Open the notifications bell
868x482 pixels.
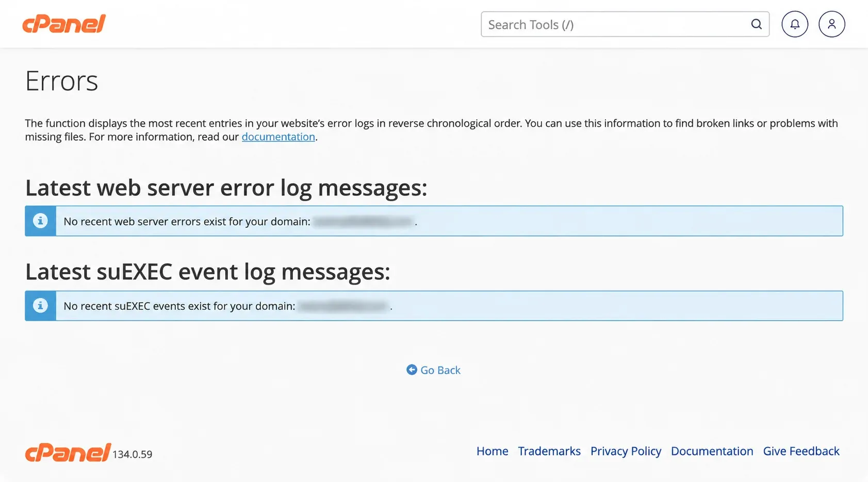pyautogui.click(x=795, y=24)
